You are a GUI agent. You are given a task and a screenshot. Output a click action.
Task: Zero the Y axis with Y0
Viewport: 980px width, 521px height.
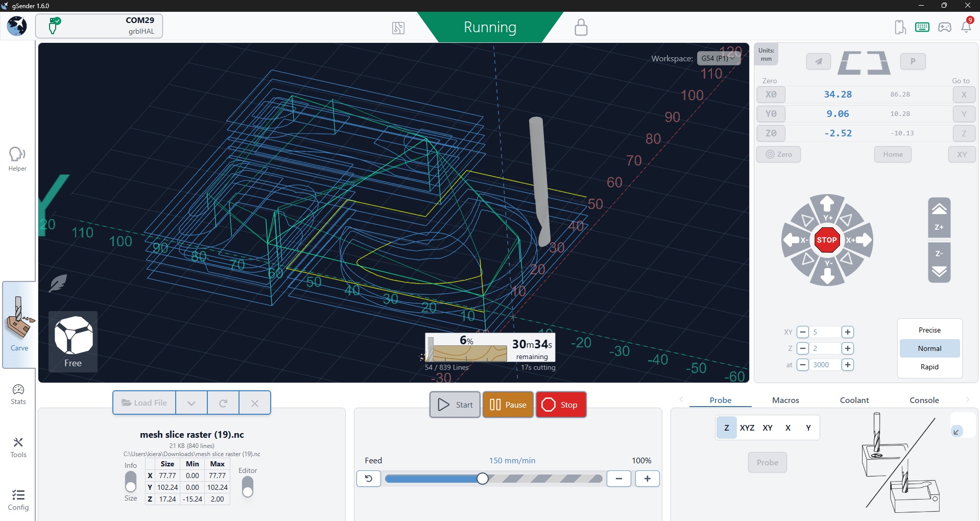(771, 114)
